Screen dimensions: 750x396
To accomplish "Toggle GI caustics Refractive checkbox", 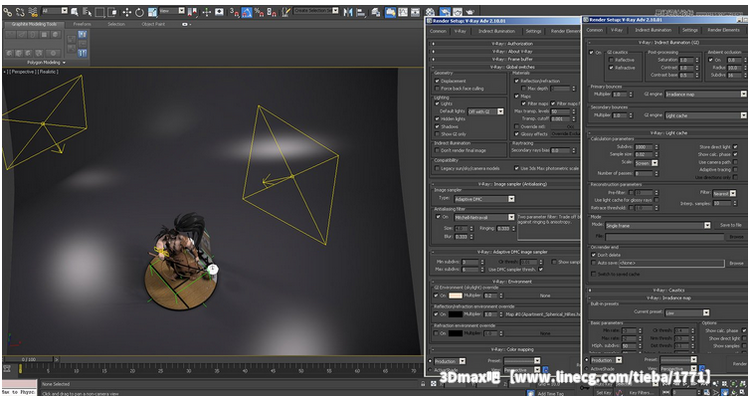I will [x=611, y=67].
